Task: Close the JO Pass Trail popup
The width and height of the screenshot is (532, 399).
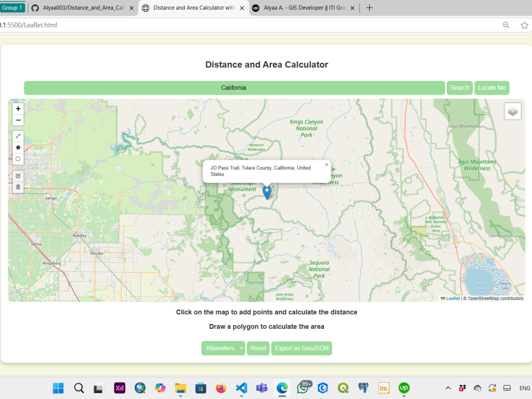Action: [327, 164]
